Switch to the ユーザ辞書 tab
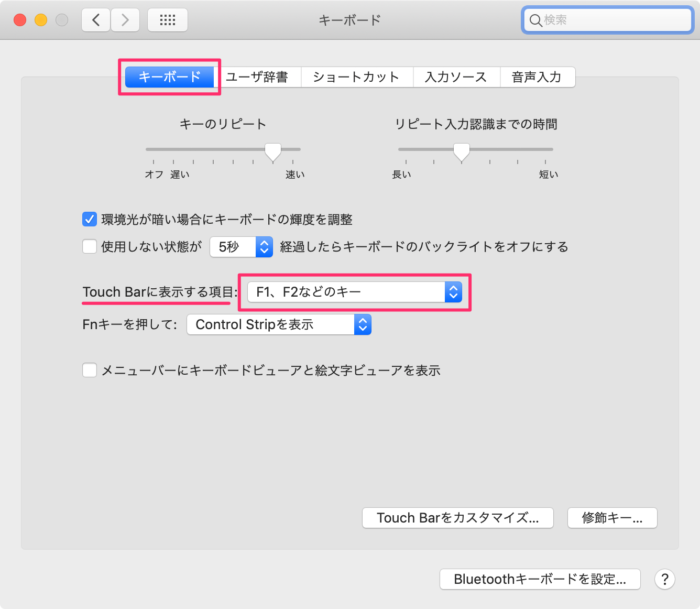 coord(257,77)
